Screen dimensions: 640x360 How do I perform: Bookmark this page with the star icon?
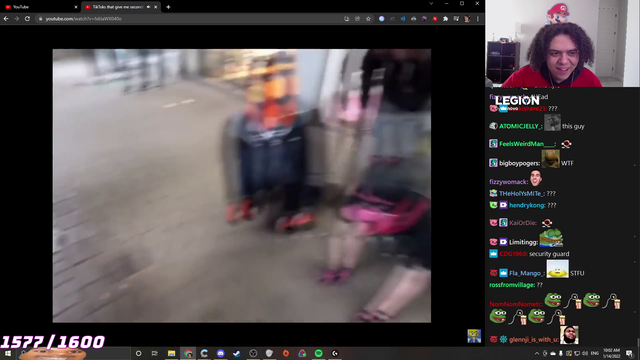[x=368, y=19]
